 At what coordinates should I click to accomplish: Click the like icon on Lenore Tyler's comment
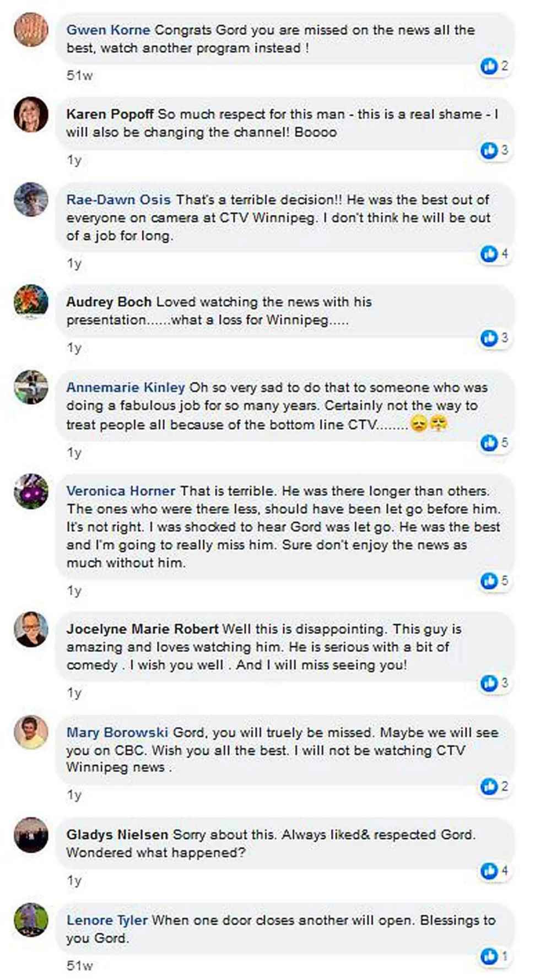tap(489, 956)
